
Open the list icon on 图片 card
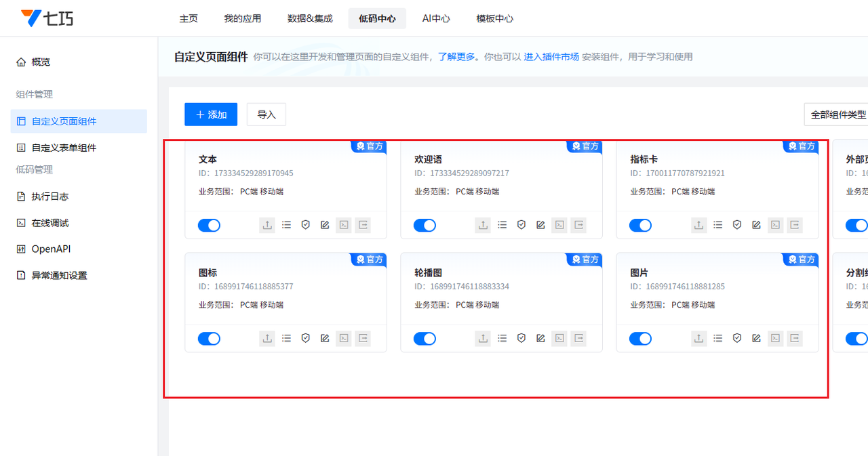tap(718, 338)
